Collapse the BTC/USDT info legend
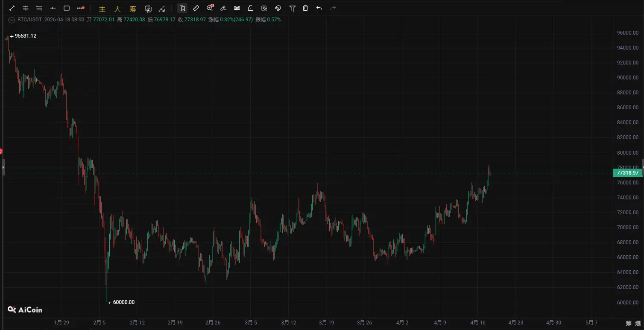 [12, 20]
